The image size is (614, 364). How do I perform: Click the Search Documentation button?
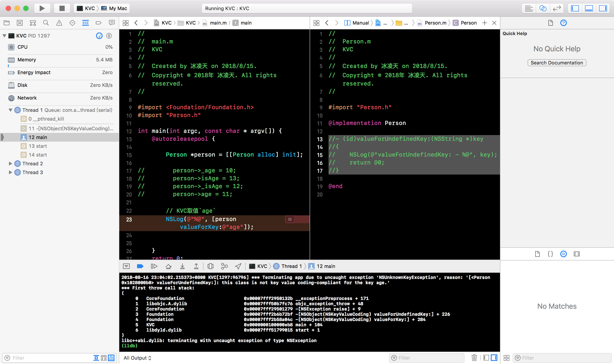click(557, 63)
